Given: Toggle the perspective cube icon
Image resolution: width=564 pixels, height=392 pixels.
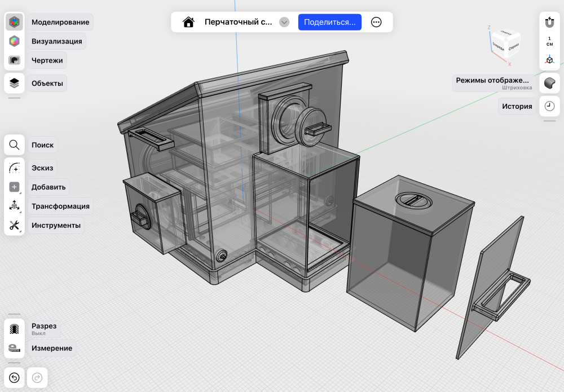Looking at the screenshot, I should (549, 60).
